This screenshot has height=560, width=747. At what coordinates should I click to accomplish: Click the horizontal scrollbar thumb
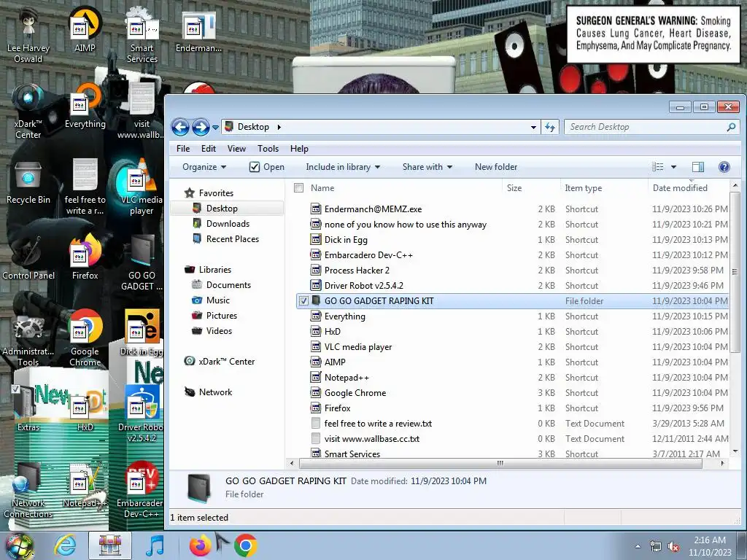coord(500,463)
